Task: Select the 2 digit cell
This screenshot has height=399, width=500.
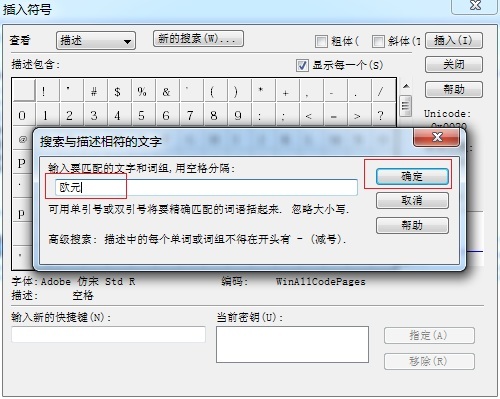Action: coord(71,114)
